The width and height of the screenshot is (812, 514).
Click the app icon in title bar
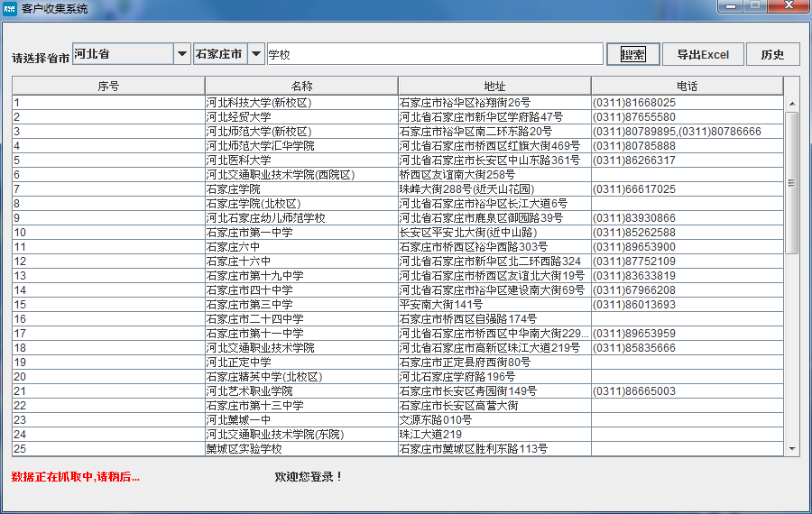click(x=10, y=8)
